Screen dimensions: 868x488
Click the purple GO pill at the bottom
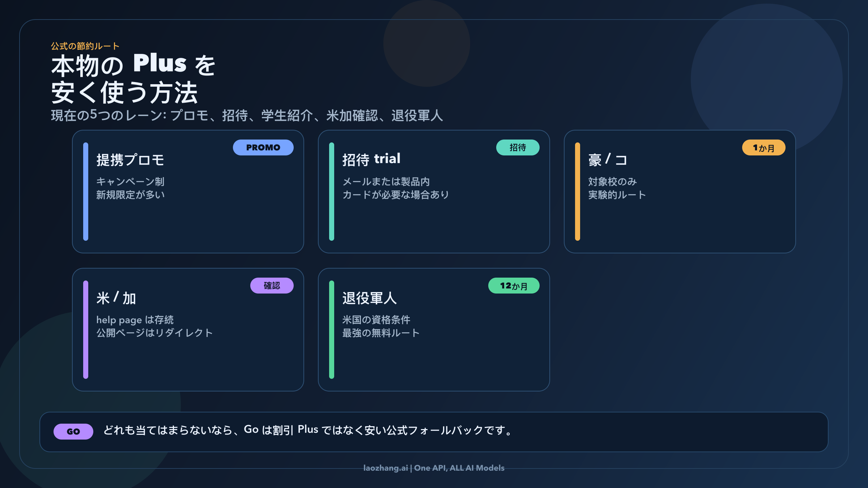[73, 430]
